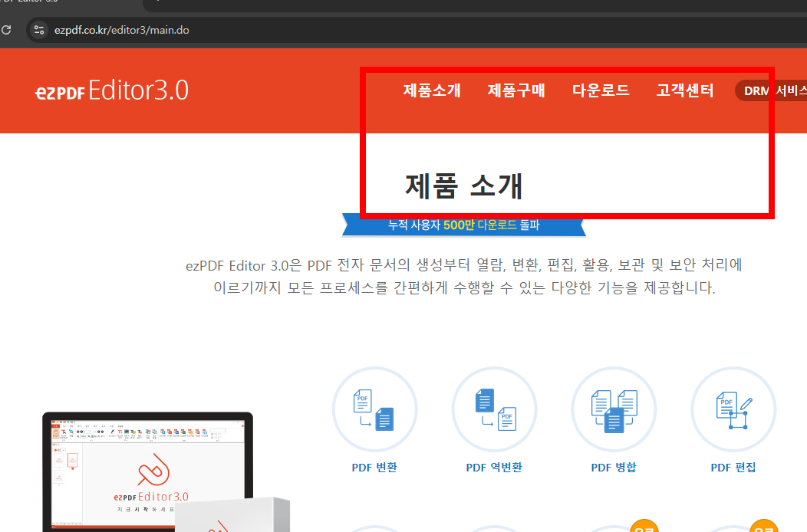Click the ezPDF Editor3.0 logo
The image size is (807, 532).
click(x=112, y=90)
